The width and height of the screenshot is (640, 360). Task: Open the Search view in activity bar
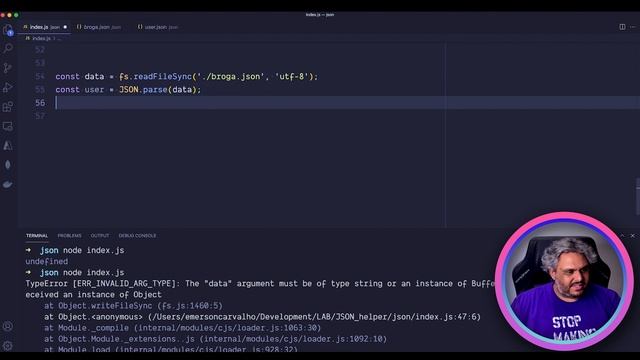(x=8, y=49)
